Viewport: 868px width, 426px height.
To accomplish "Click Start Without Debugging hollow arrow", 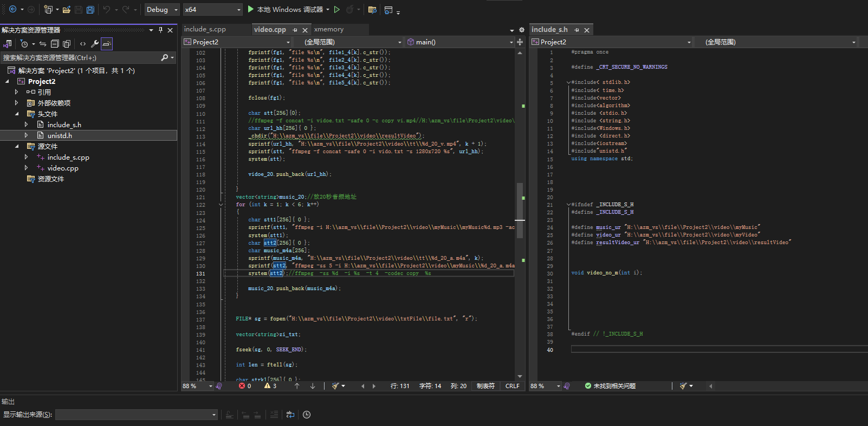I will point(337,9).
